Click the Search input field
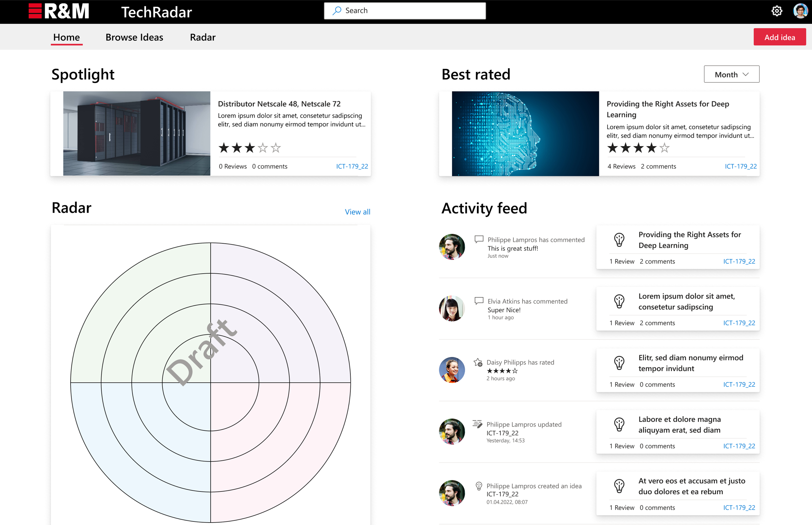 pos(405,11)
